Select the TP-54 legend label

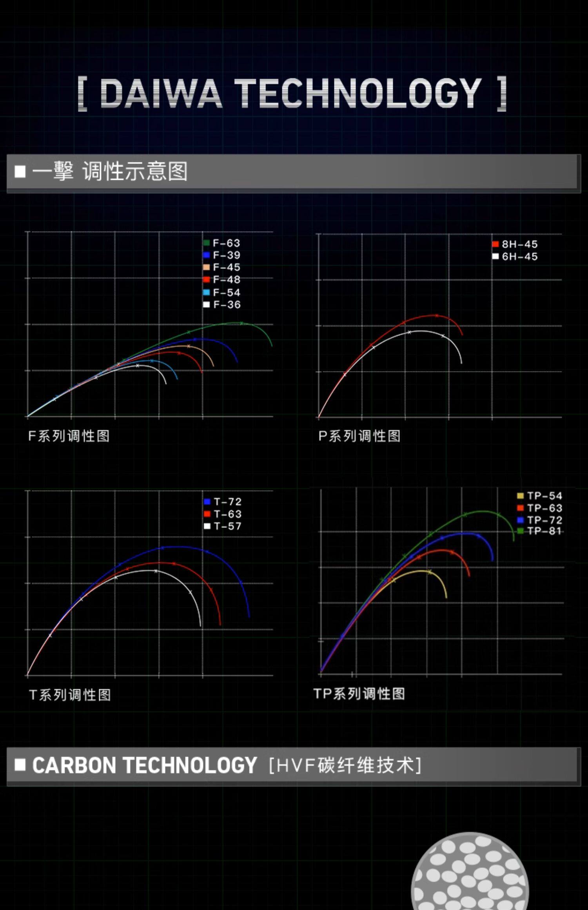(x=544, y=496)
